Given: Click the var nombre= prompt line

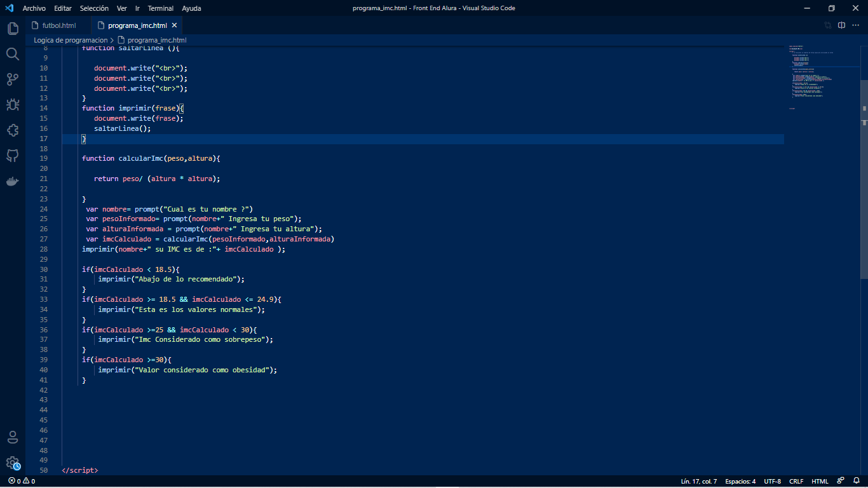Looking at the screenshot, I should click(170, 209).
